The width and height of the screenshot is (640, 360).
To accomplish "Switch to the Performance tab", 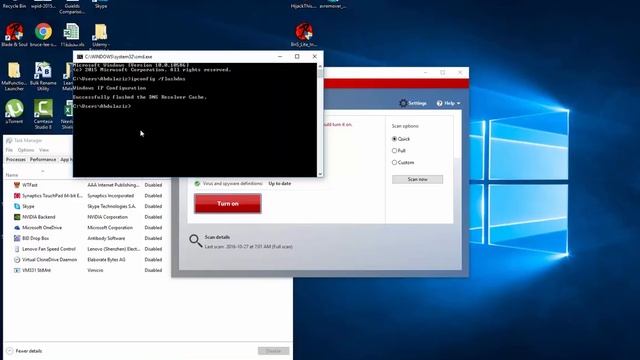I will click(43, 160).
